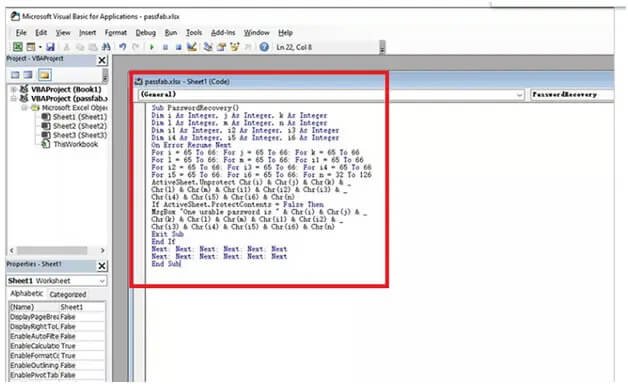Click the View Microsoft Excel toolbar icon

click(18, 47)
